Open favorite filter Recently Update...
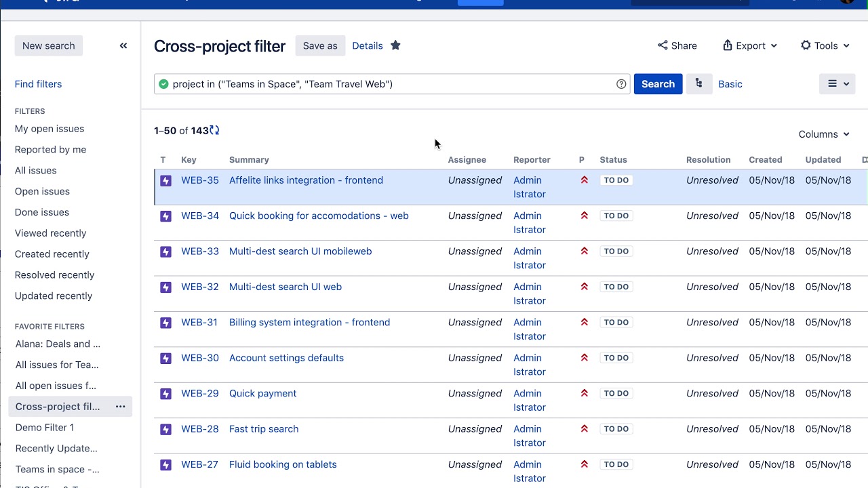Viewport: 868px width, 488px height. click(x=56, y=449)
